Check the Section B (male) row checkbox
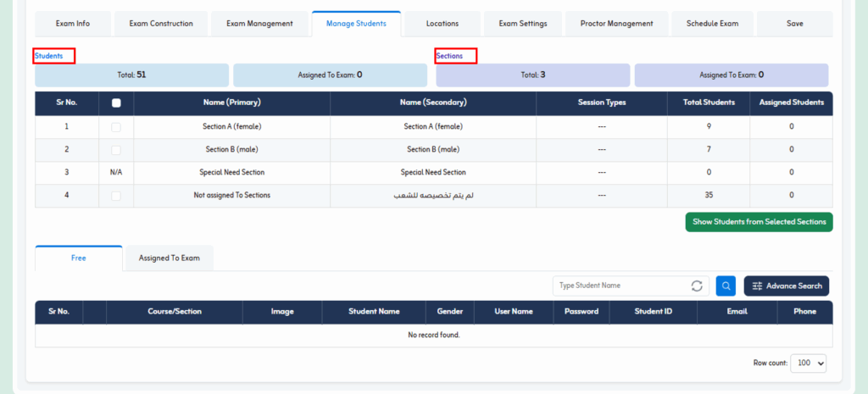The width and height of the screenshot is (868, 394). [x=116, y=150]
